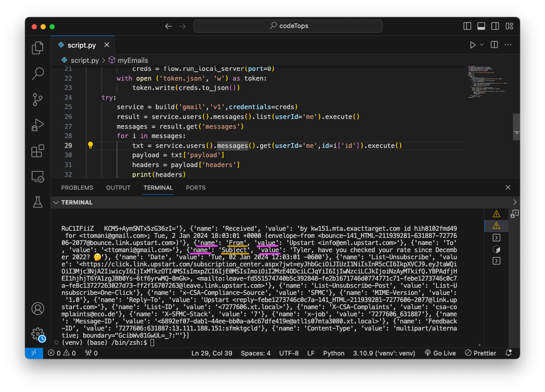Open editor More Actions ellipsis
This screenshot has width=545, height=392.
508,45
